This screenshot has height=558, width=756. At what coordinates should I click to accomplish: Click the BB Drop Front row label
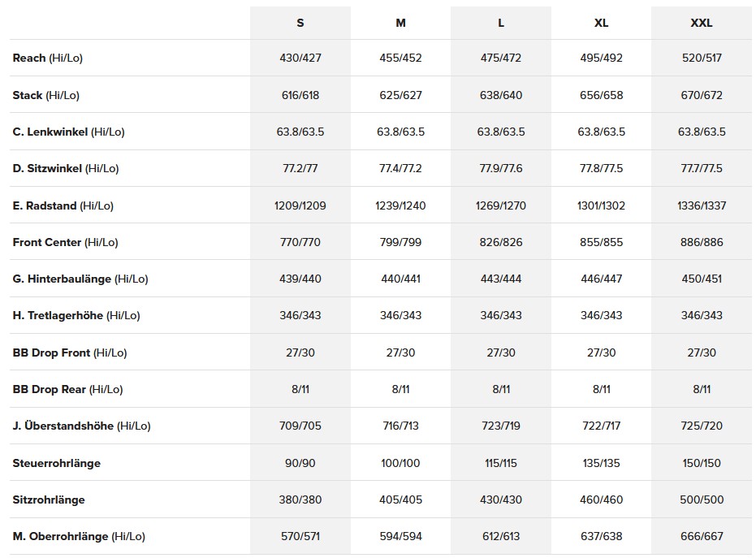tap(69, 353)
